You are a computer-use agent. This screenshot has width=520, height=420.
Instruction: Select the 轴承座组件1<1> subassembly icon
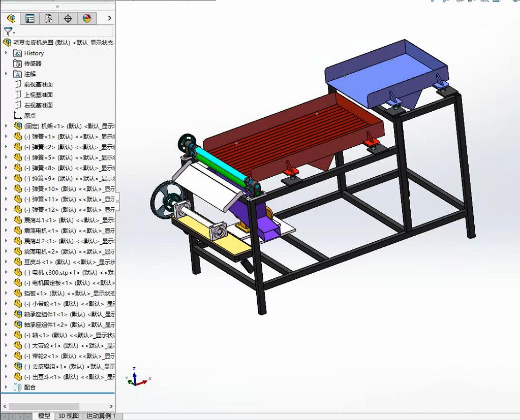coord(18,314)
